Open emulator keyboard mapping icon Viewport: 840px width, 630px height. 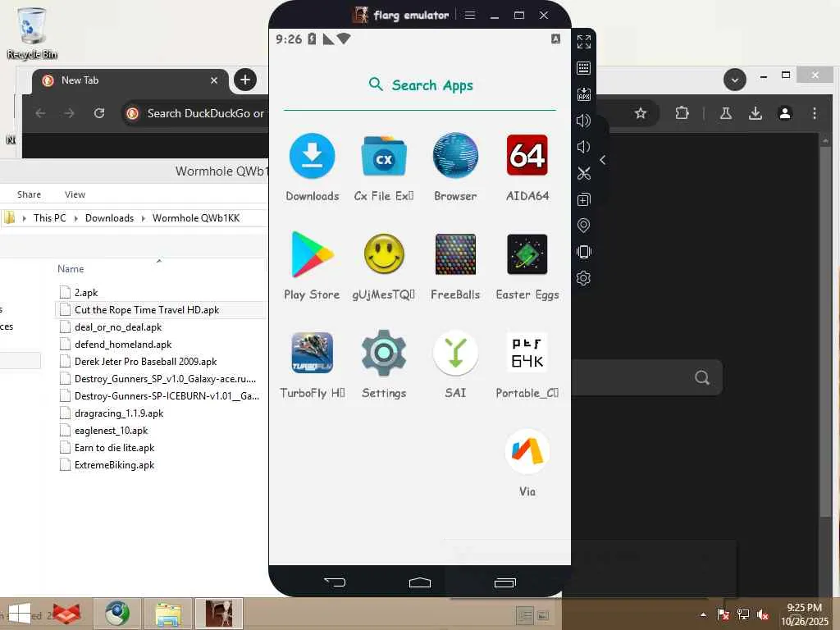tap(584, 68)
